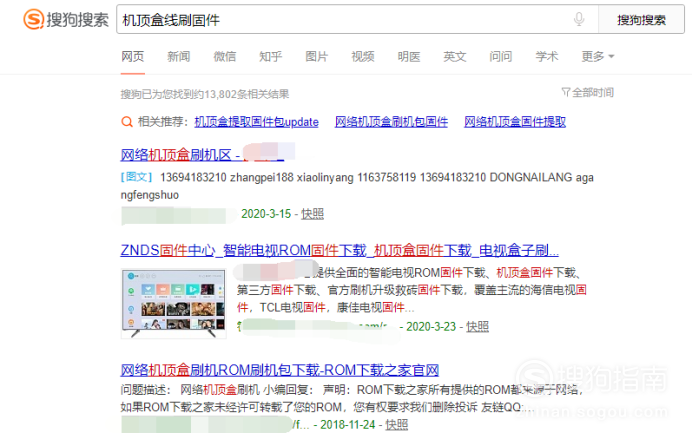Select the 学术 tab

tap(547, 56)
